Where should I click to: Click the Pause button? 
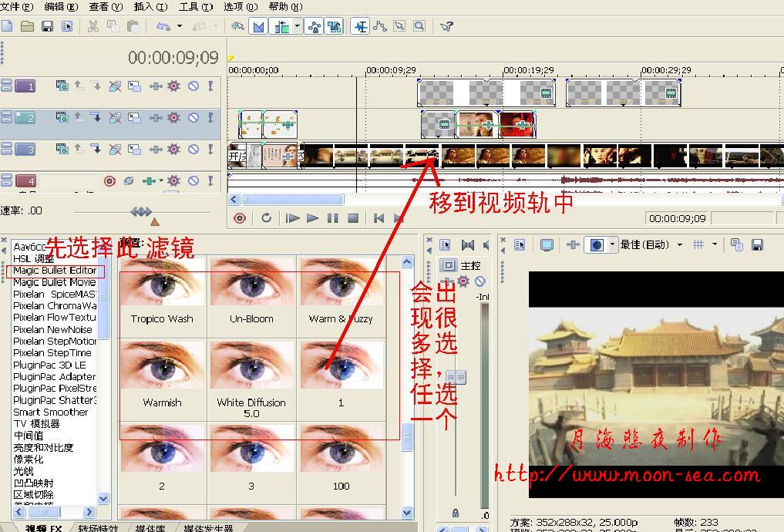[332, 218]
